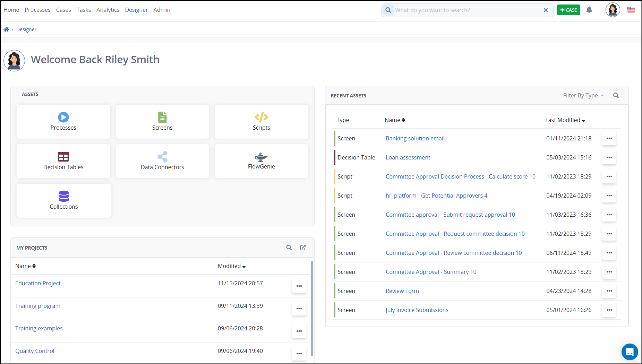Open the Collections asset card
Viewport: 642px width, 364px height.
[64, 201]
